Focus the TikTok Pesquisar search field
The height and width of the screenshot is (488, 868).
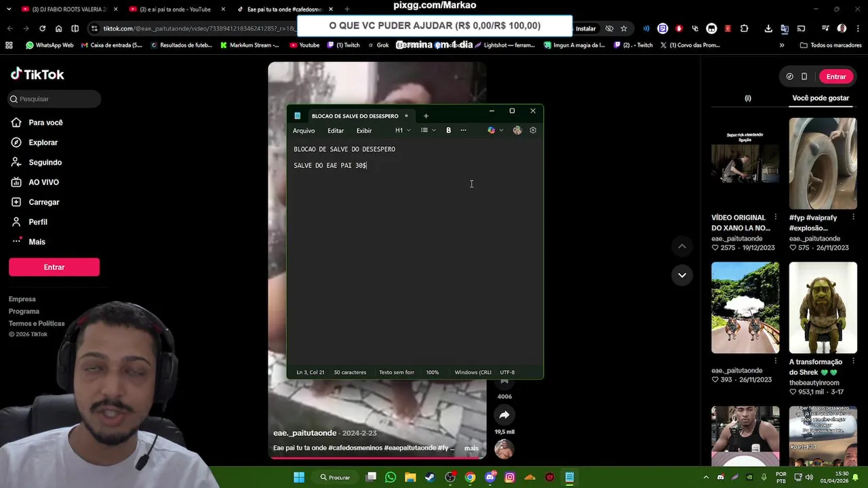point(55,99)
